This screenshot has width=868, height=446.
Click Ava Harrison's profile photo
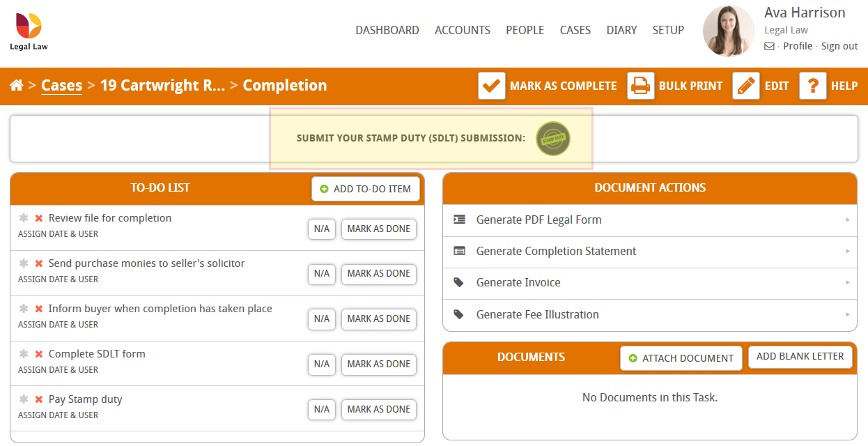pos(728,31)
